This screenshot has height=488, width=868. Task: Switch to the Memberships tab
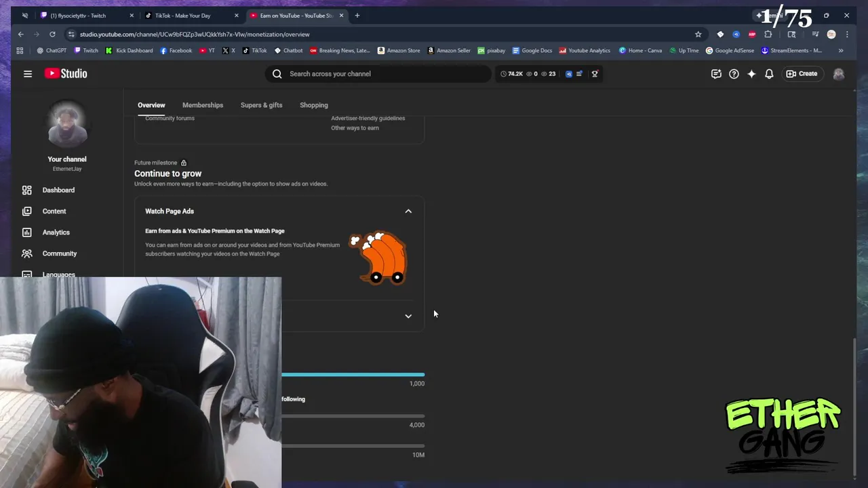(203, 105)
